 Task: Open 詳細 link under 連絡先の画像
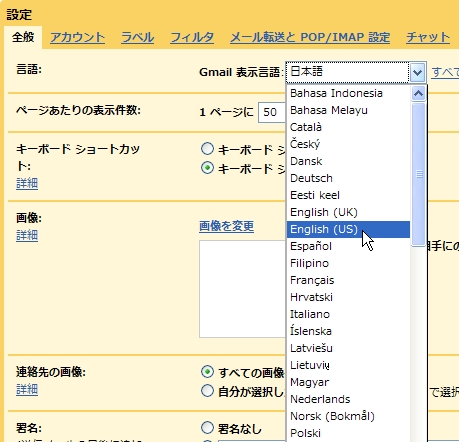(x=27, y=389)
